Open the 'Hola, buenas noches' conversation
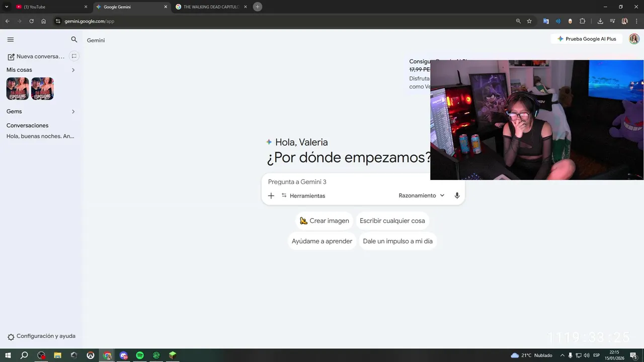 click(x=40, y=136)
